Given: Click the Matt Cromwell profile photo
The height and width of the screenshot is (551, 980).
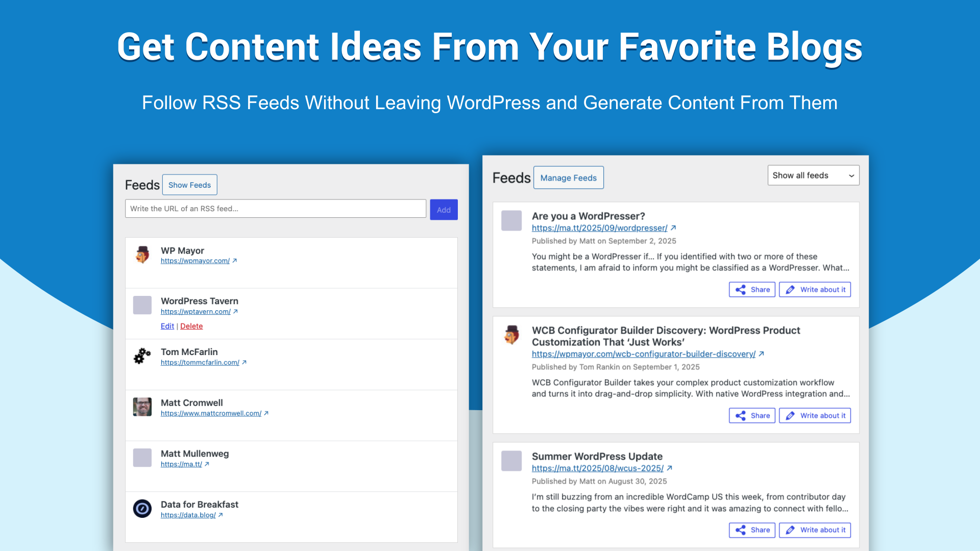Looking at the screenshot, I should tap(142, 407).
